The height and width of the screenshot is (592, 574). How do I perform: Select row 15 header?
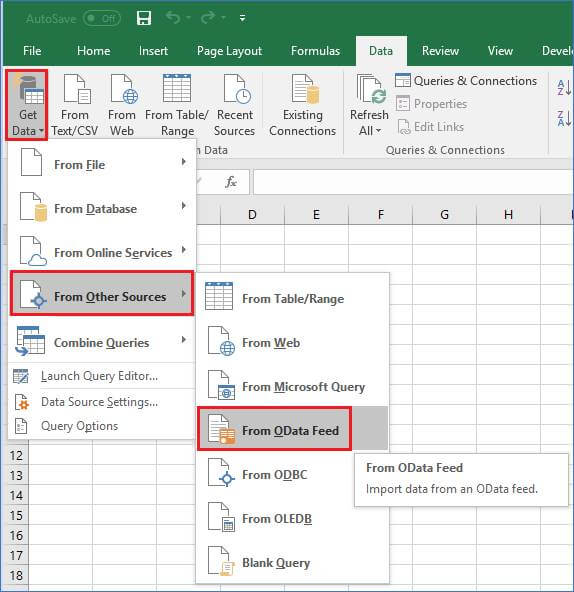(17, 515)
